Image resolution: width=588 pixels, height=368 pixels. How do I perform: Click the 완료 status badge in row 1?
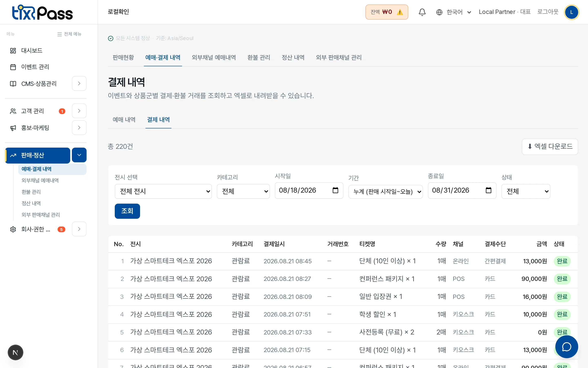click(x=562, y=261)
